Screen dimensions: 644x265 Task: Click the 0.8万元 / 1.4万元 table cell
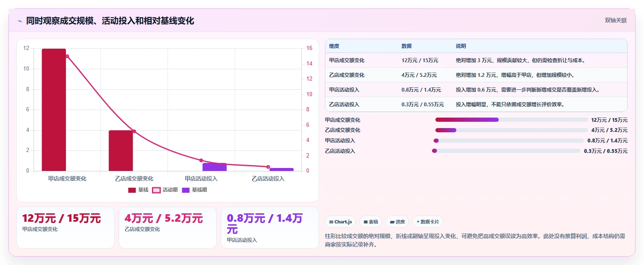[x=421, y=90]
